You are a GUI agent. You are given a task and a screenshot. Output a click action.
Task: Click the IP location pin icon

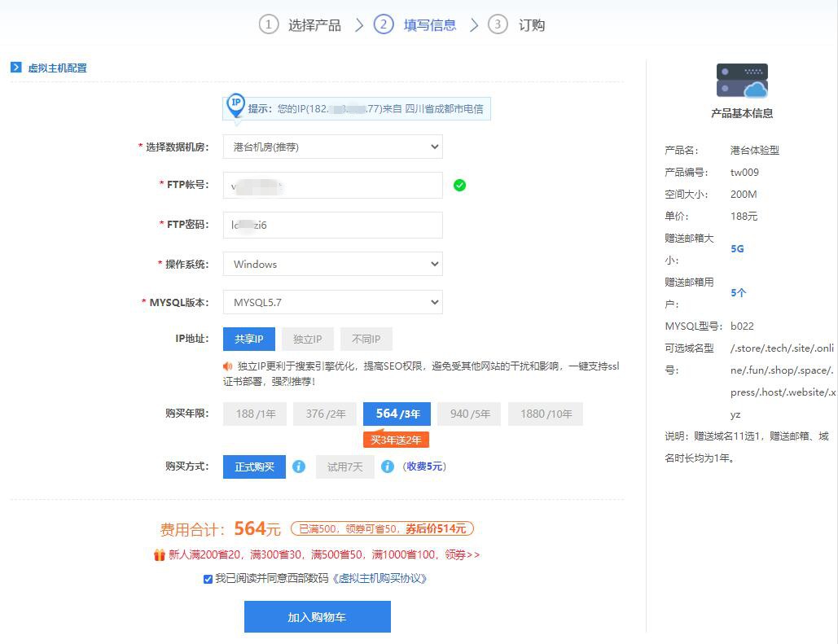point(235,105)
